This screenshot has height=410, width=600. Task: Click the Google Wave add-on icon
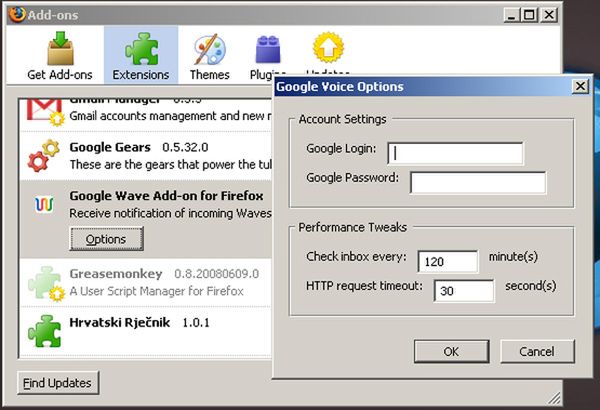point(44,204)
